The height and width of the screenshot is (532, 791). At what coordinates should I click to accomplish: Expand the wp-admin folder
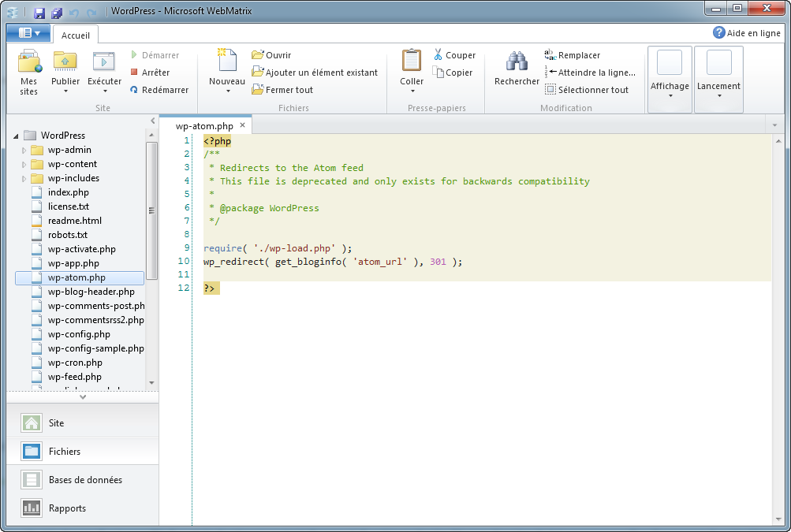[x=24, y=150]
